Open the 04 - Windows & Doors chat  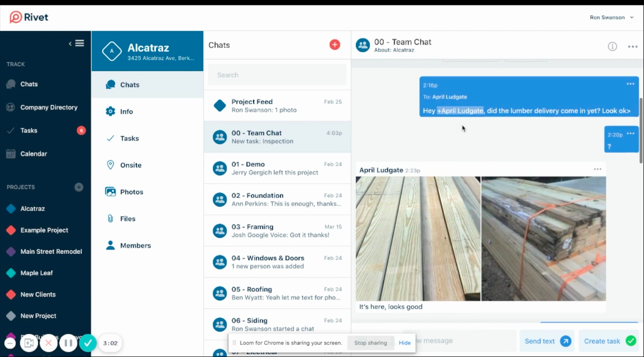click(x=277, y=262)
